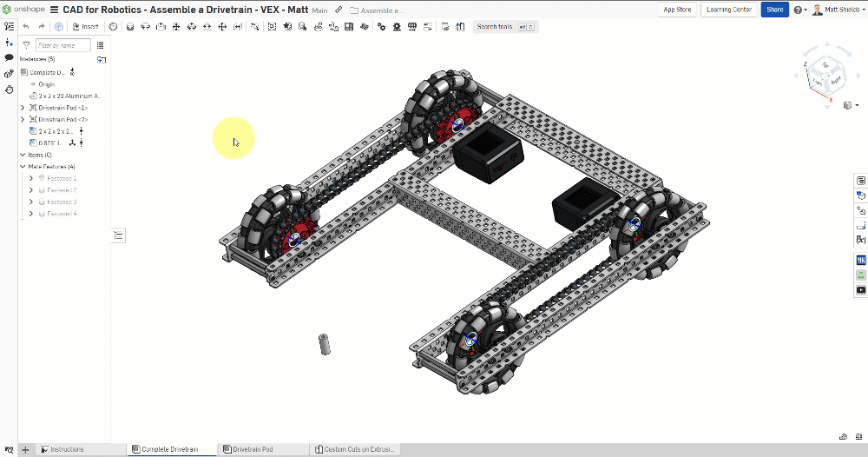The width and height of the screenshot is (868, 457).
Task: Expand the Fastened 3 mate
Action: (31, 202)
